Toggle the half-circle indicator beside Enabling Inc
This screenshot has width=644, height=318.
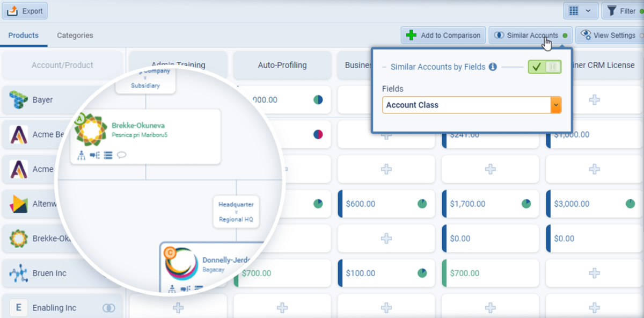point(109,307)
